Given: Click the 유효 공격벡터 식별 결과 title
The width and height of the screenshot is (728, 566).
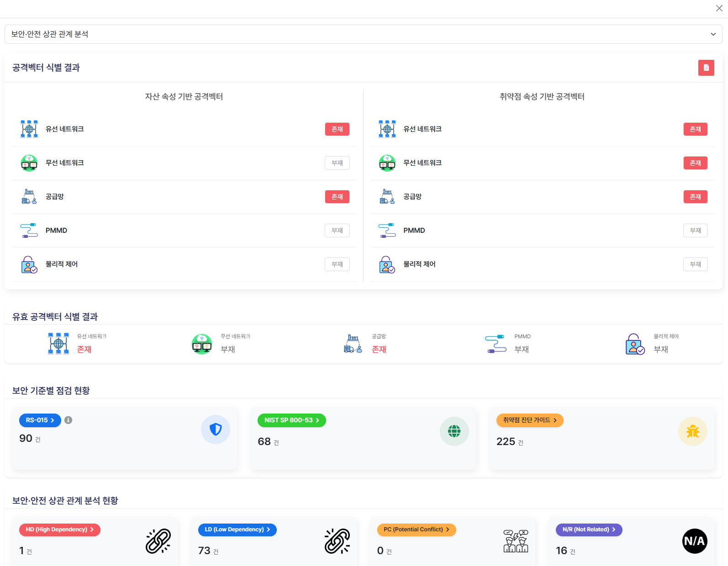Looking at the screenshot, I should (x=55, y=317).
